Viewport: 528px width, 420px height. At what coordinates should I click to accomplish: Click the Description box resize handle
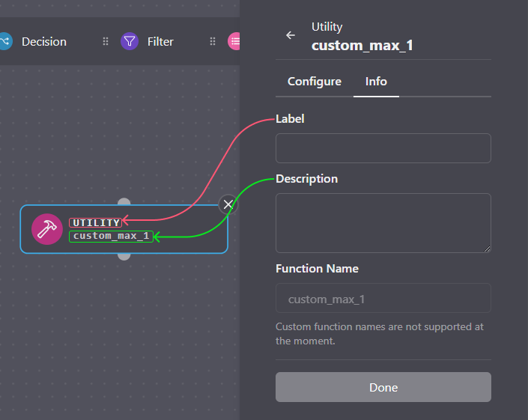[488, 249]
